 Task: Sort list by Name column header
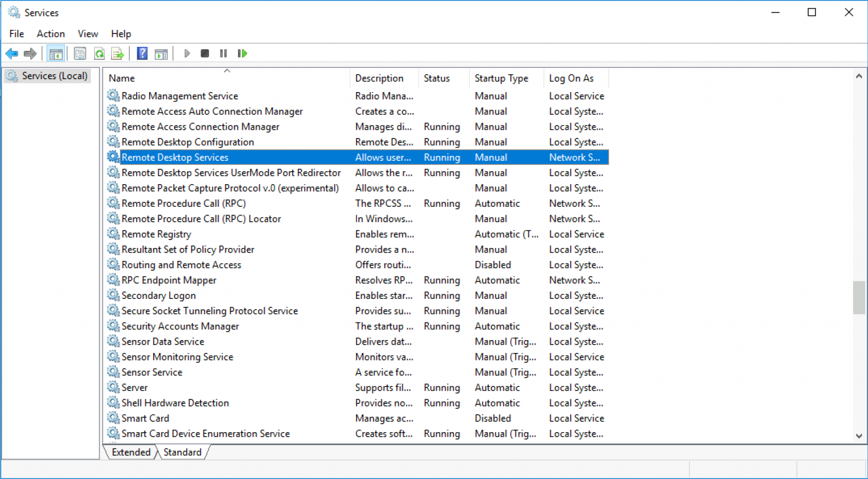[x=121, y=79]
